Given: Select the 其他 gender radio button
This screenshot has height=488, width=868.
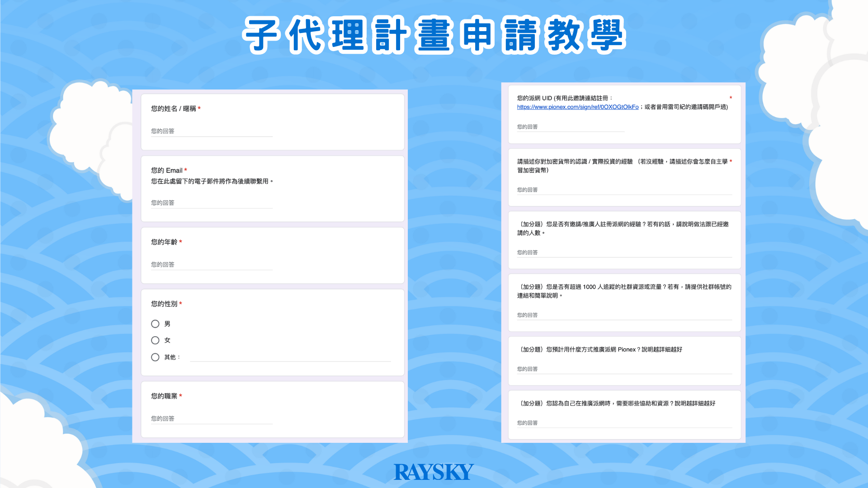Looking at the screenshot, I should pyautogui.click(x=155, y=357).
